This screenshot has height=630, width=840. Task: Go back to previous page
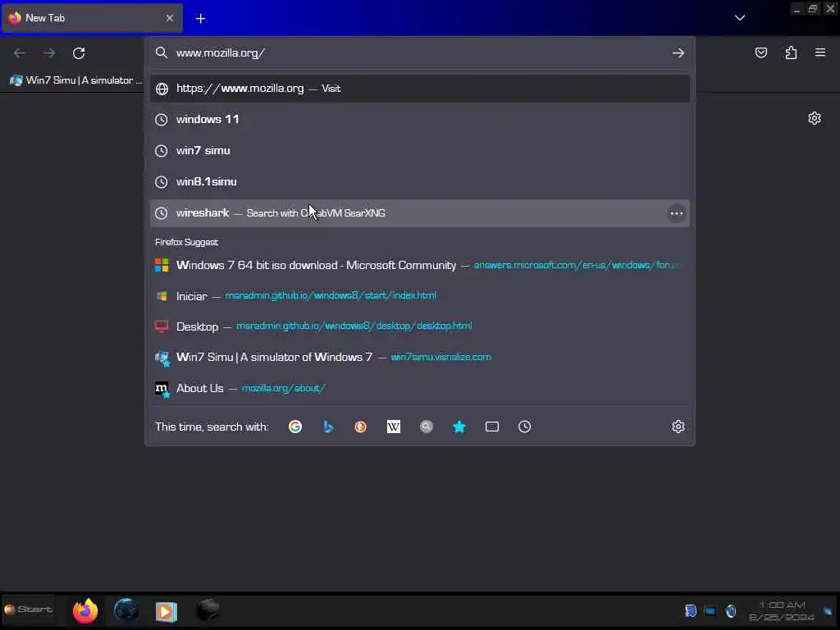click(x=20, y=53)
